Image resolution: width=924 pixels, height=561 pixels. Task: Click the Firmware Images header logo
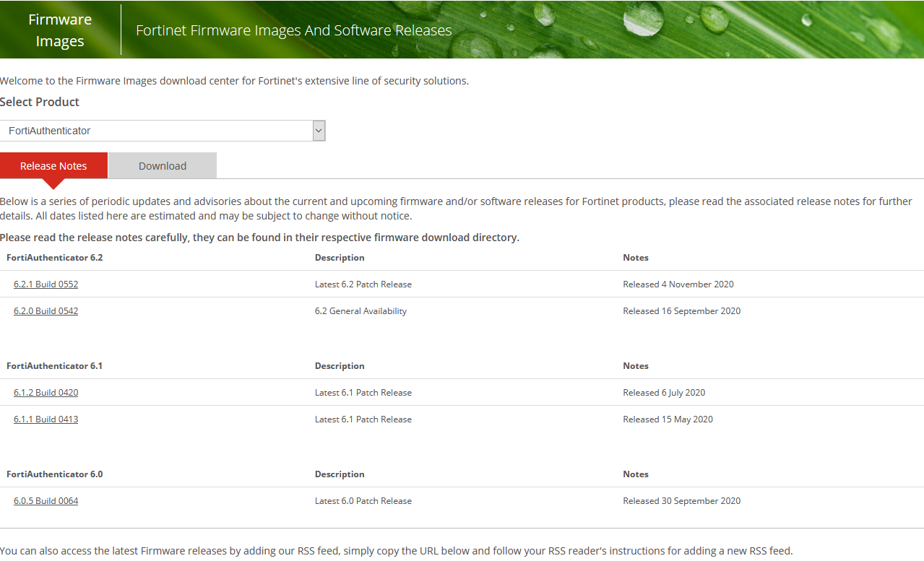60,30
